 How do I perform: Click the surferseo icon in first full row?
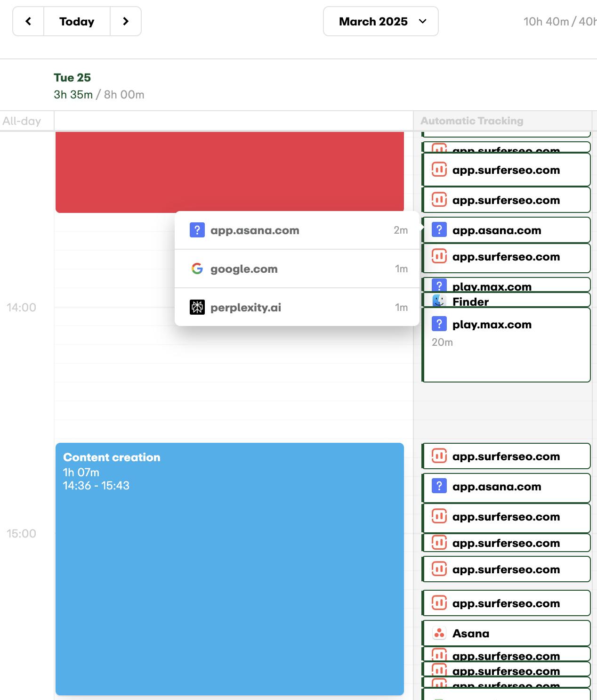coord(439,170)
